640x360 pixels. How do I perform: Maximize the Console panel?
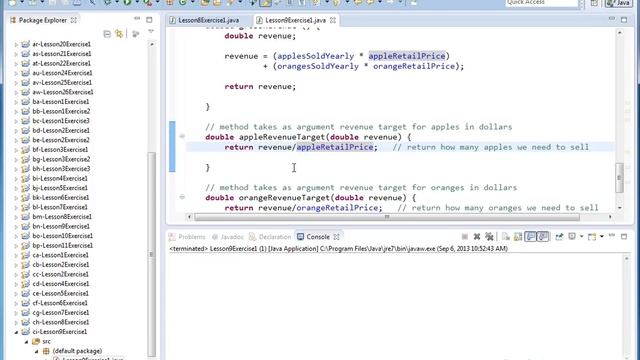pyautogui.click(x=624, y=236)
